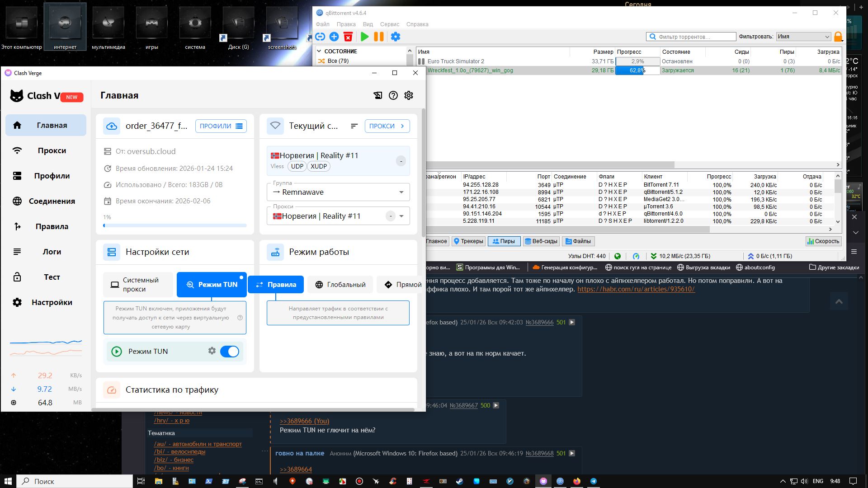Image resolution: width=868 pixels, height=488 pixels.
Task: Select Глобальный working mode
Action: pyautogui.click(x=340, y=285)
